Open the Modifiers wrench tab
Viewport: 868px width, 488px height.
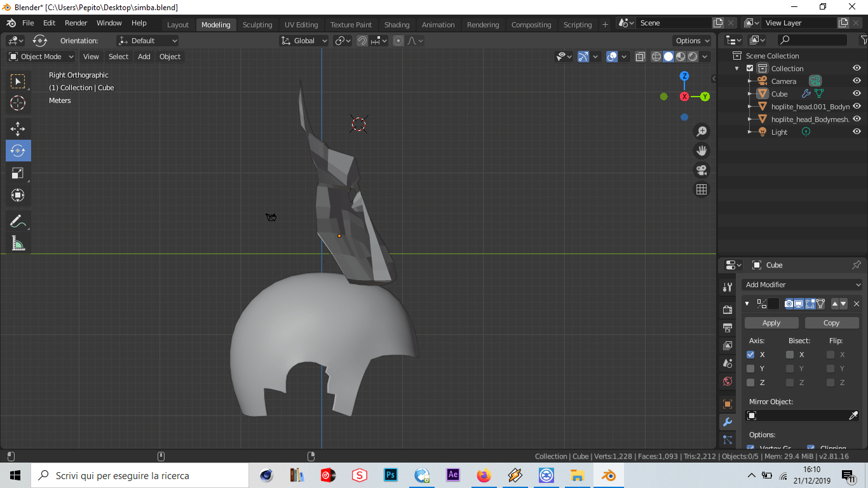coord(728,422)
